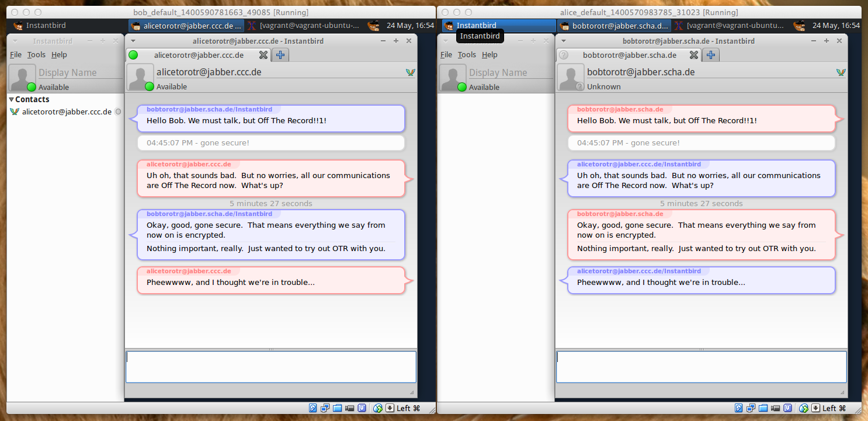Click Alice's buddy avatar in conversation header
The width and height of the screenshot is (868, 421).
pos(140,77)
